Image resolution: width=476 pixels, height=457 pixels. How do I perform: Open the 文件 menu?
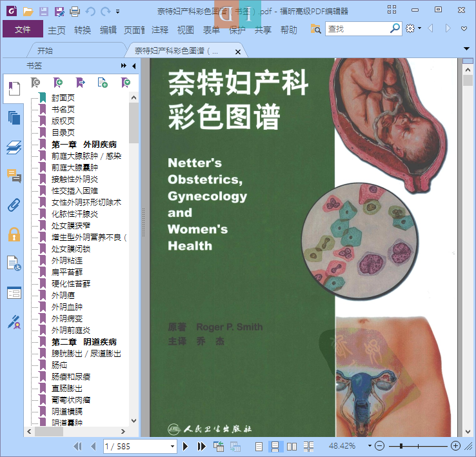click(x=23, y=29)
